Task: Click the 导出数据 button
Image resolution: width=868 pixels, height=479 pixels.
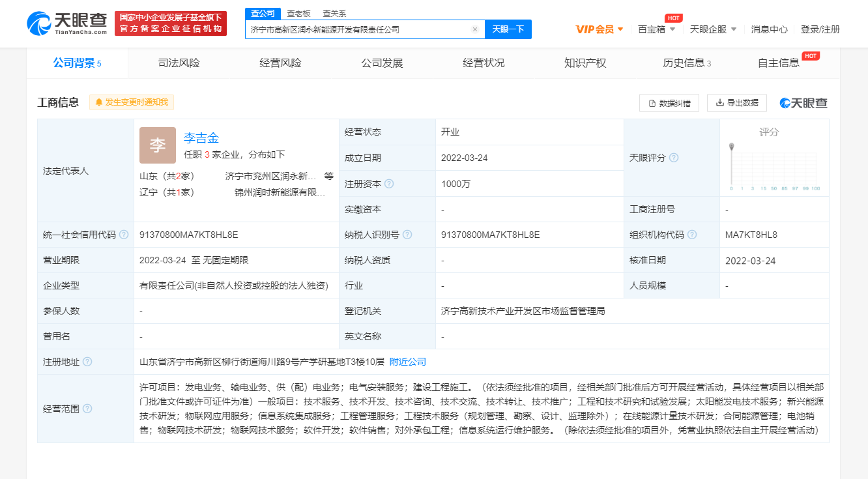Action: [x=737, y=103]
